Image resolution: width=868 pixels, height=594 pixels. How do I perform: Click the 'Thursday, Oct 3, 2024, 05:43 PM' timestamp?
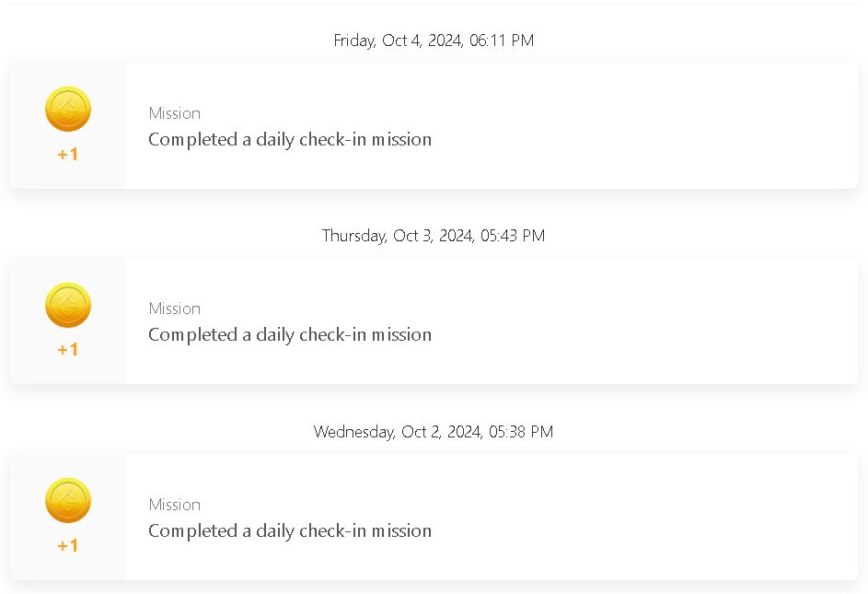pos(434,236)
